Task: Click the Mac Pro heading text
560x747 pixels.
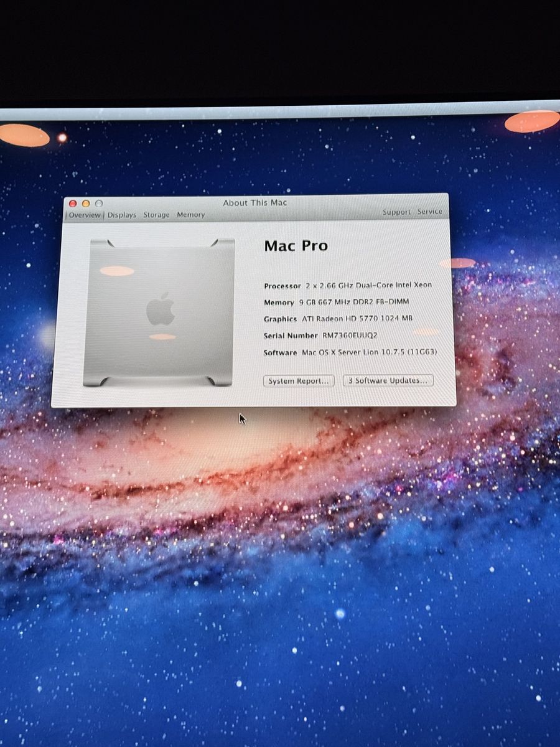Action: 296,246
